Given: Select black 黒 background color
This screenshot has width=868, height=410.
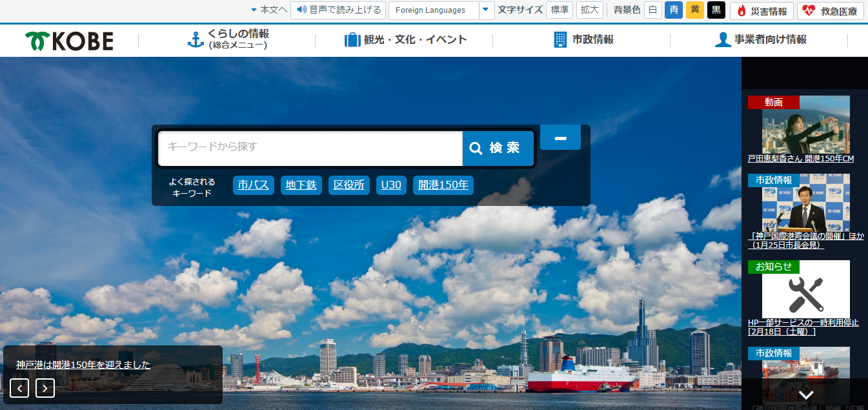Looking at the screenshot, I should 716,10.
